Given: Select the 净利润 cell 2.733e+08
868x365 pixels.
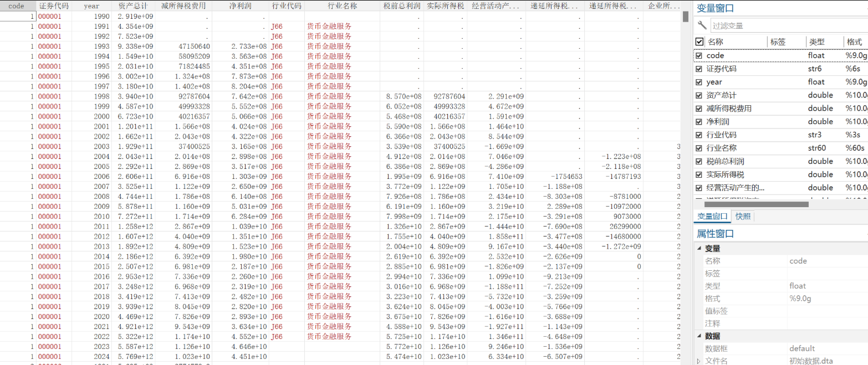Looking at the screenshot, I should click(240, 46).
